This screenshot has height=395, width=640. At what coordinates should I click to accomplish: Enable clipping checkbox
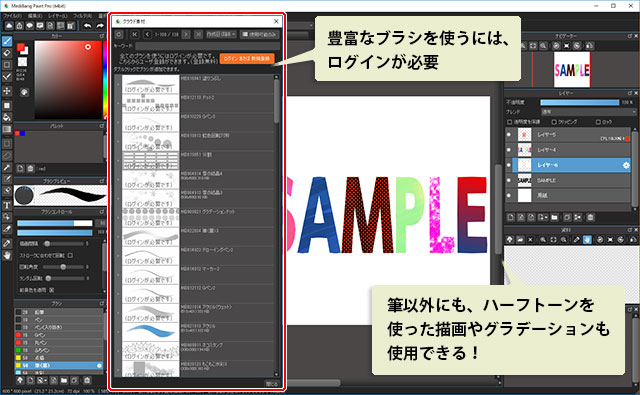tap(554, 122)
